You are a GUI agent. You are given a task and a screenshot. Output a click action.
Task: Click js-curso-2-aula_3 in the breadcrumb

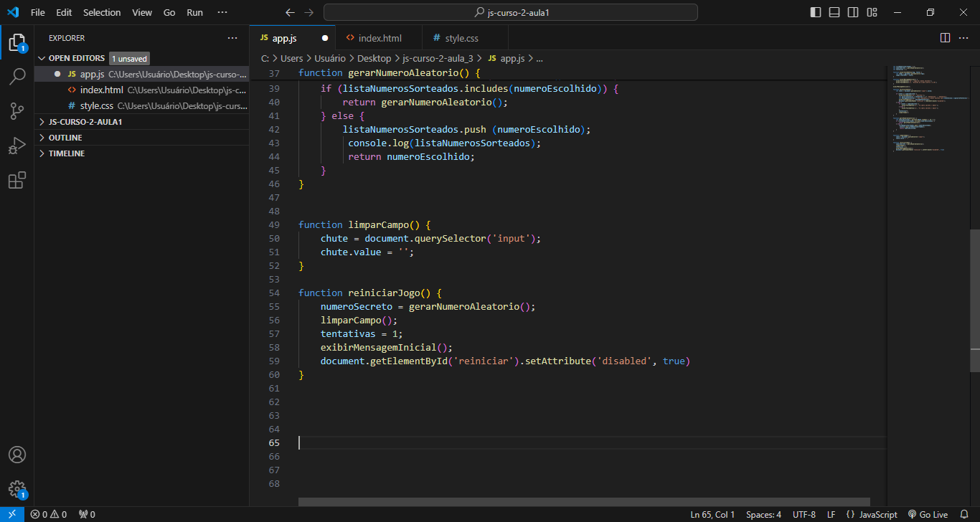click(x=438, y=59)
